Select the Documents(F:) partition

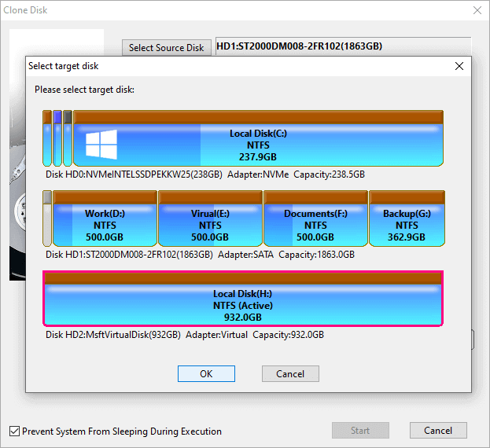[315, 224]
